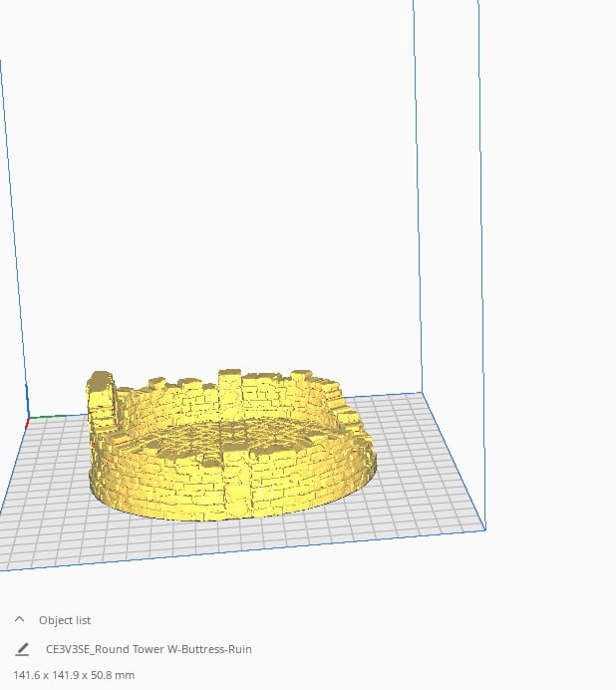Viewport: 616px width, 690px height.
Task: Click the pencil rename icon
Action: [x=22, y=649]
